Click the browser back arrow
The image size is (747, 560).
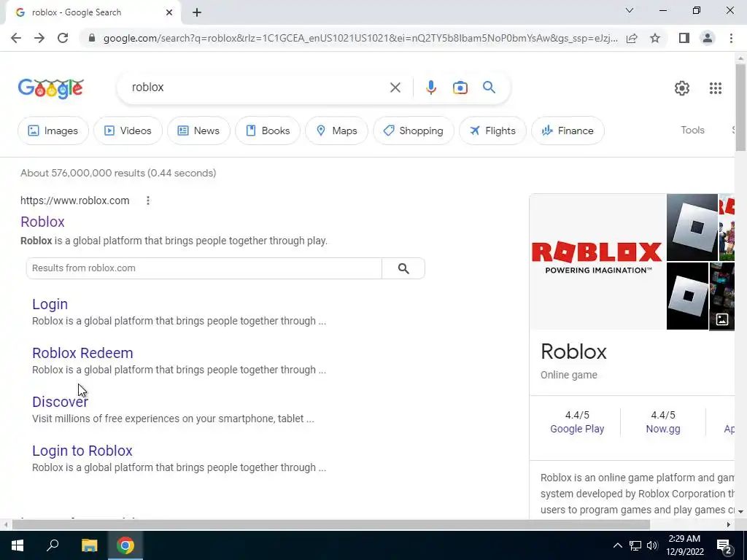(16, 38)
